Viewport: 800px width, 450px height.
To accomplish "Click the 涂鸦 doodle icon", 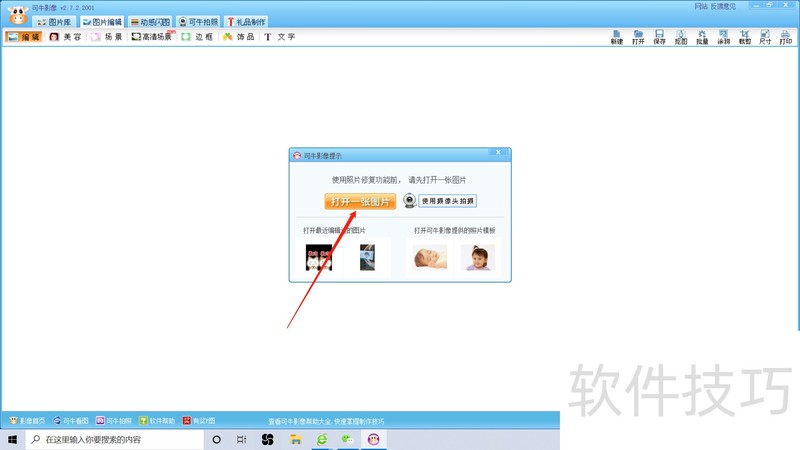I will (x=723, y=37).
